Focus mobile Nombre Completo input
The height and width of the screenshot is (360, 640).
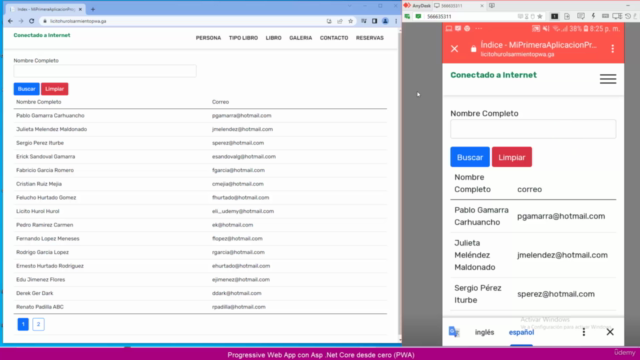coord(533,129)
